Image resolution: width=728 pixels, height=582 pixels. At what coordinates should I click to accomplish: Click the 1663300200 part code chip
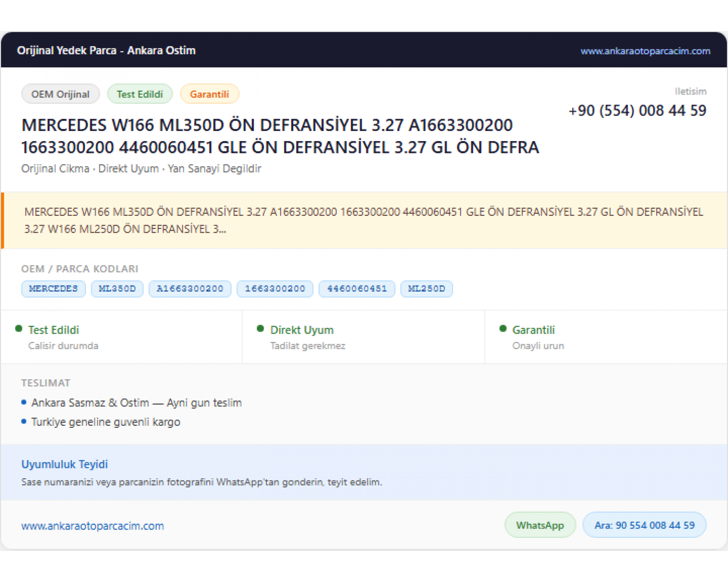click(275, 289)
